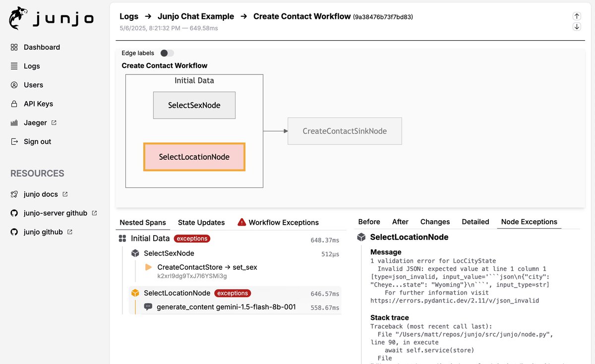Click the Logs breadcrumb link

click(129, 16)
